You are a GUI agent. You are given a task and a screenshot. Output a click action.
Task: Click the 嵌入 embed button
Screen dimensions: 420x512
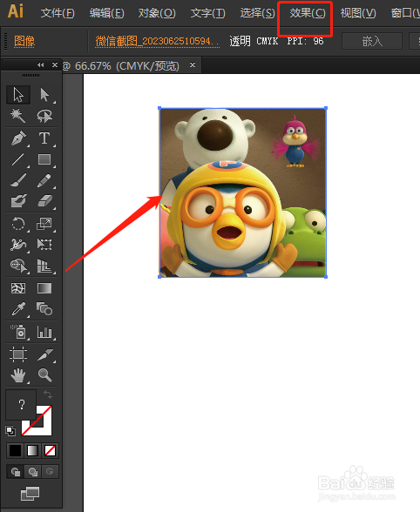pyautogui.click(x=372, y=41)
